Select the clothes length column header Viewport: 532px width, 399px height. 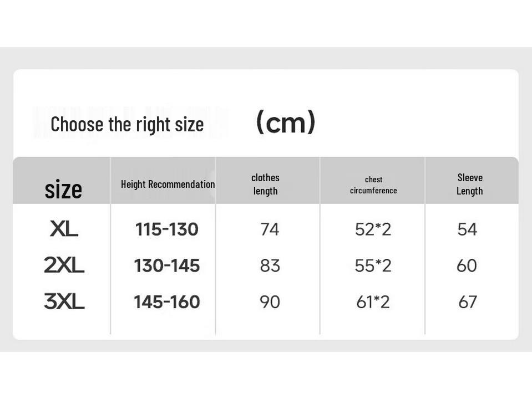265,184
